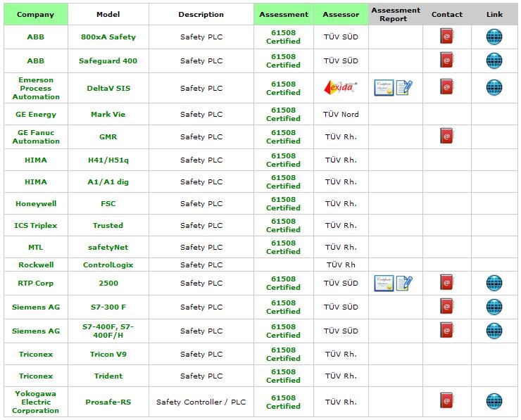Screen dimensions: 521x420
Task: Open assessment report icon for DeltaV SIS
Action: [404, 88]
